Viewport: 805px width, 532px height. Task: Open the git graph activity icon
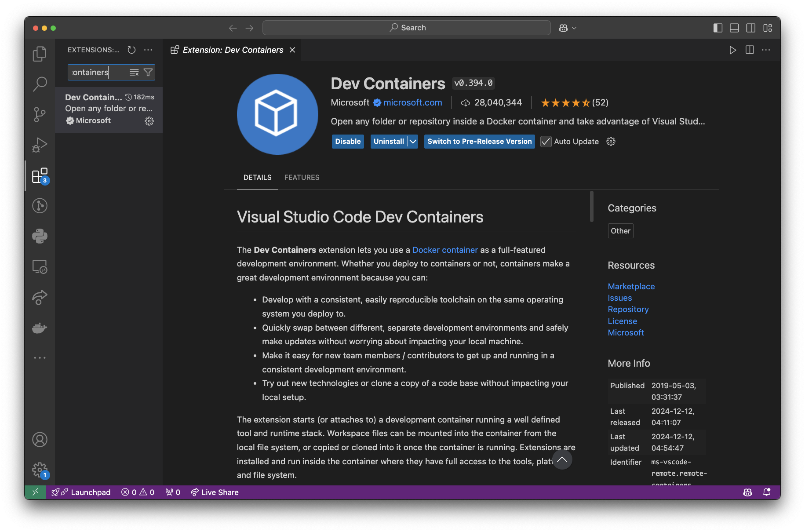(40, 206)
